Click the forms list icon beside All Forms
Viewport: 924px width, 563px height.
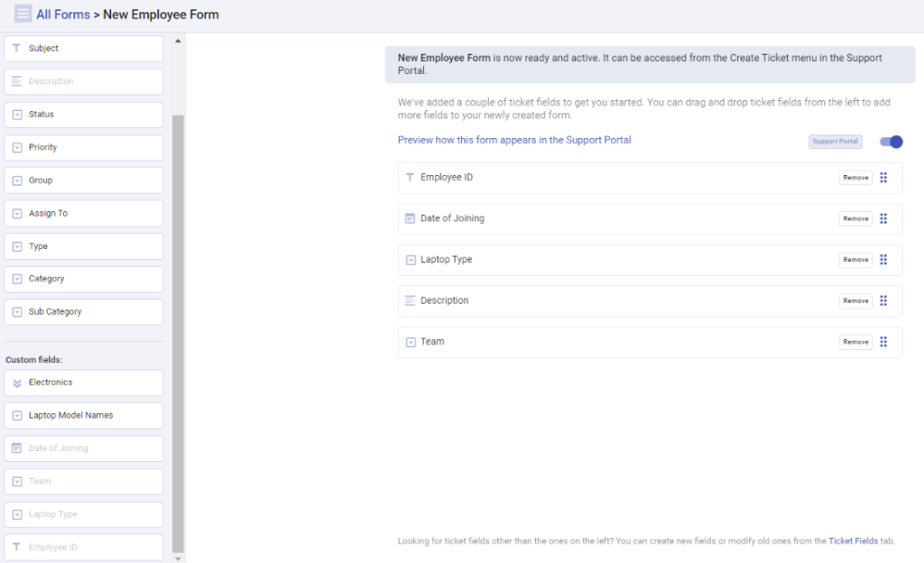(x=20, y=14)
